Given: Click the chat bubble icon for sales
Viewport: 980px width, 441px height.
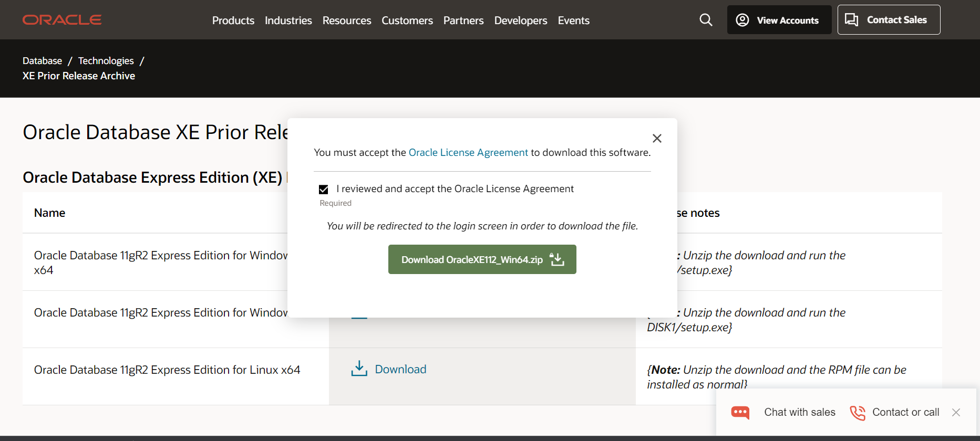Looking at the screenshot, I should [x=740, y=413].
